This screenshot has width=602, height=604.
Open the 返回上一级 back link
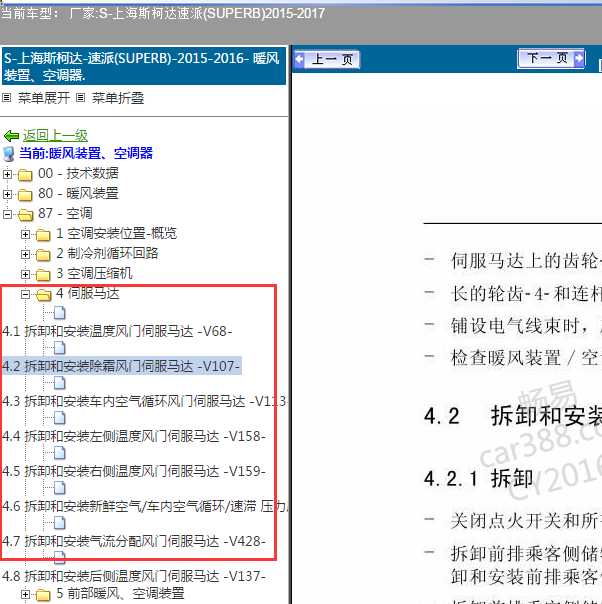tap(55, 135)
